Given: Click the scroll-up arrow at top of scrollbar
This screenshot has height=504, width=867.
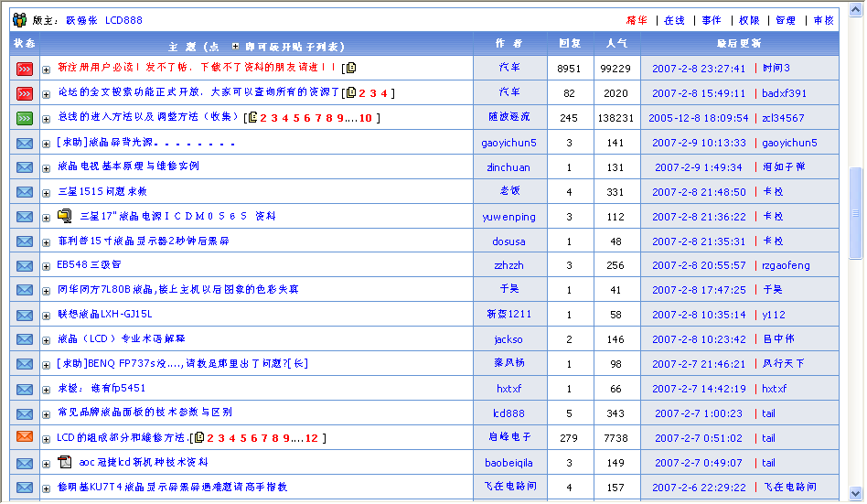Looking at the screenshot, I should (856, 7).
